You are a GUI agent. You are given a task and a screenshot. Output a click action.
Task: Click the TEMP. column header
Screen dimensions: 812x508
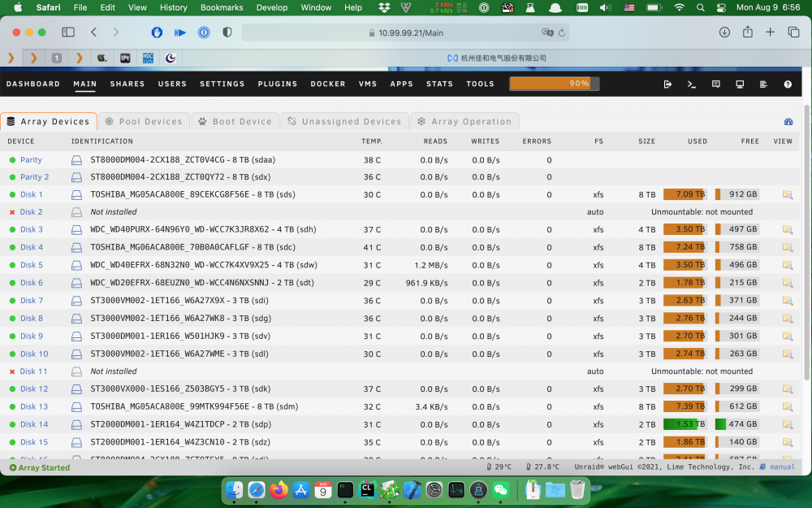click(x=372, y=141)
